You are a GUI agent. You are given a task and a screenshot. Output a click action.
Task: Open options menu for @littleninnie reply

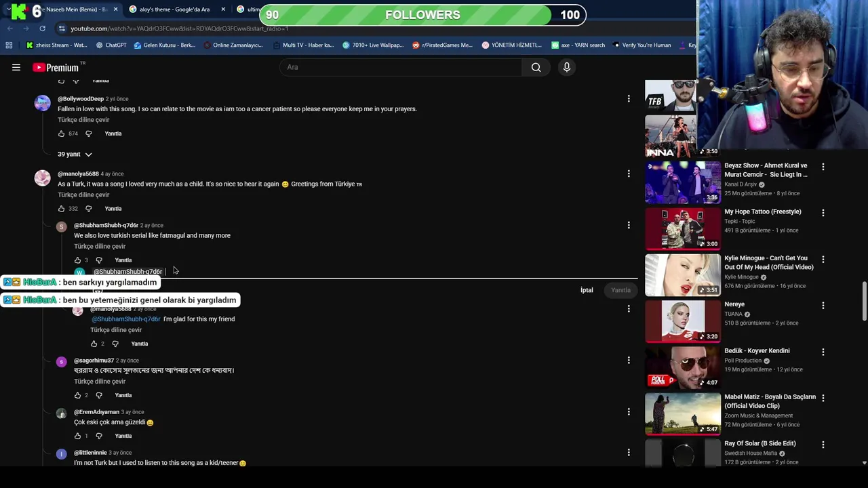click(629, 453)
